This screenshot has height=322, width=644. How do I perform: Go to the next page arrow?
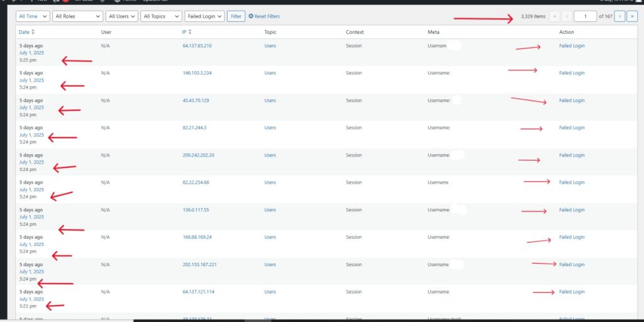pos(619,16)
